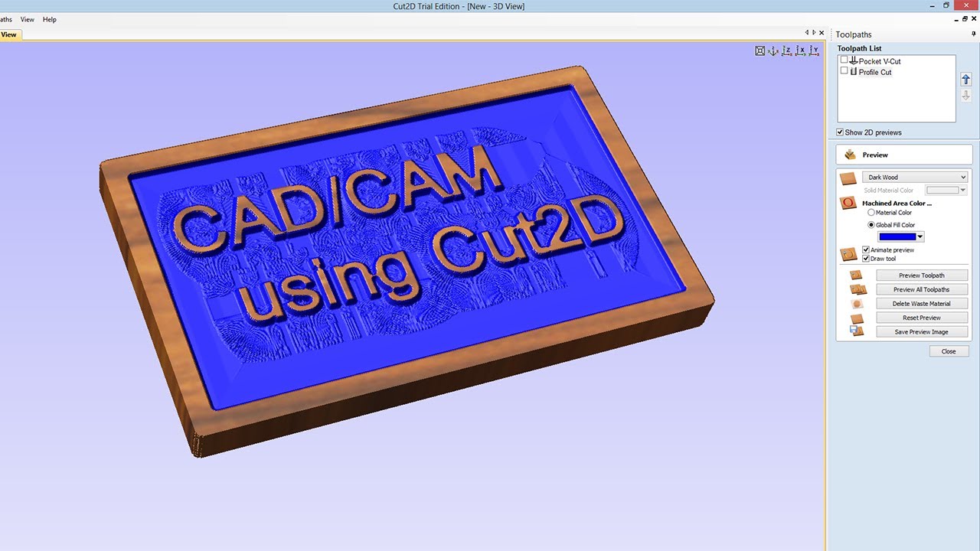The width and height of the screenshot is (980, 551).
Task: Open the Dark Wood material dropdown
Action: (x=916, y=177)
